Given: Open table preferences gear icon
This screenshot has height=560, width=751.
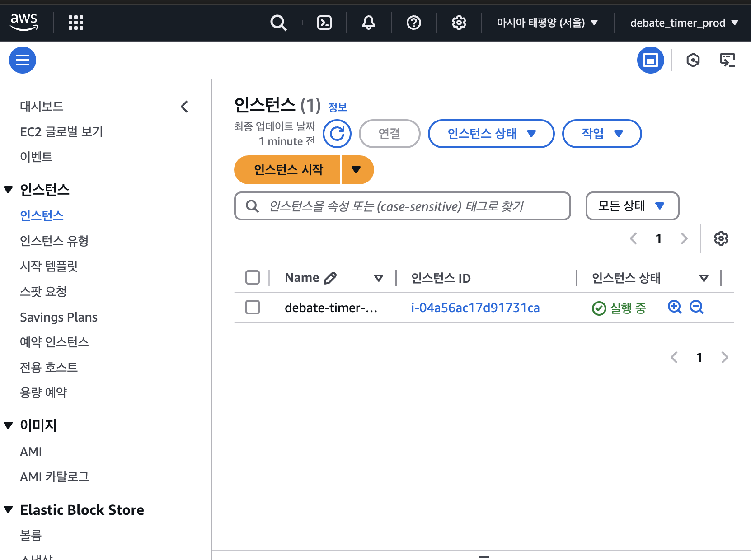Looking at the screenshot, I should pyautogui.click(x=721, y=238).
